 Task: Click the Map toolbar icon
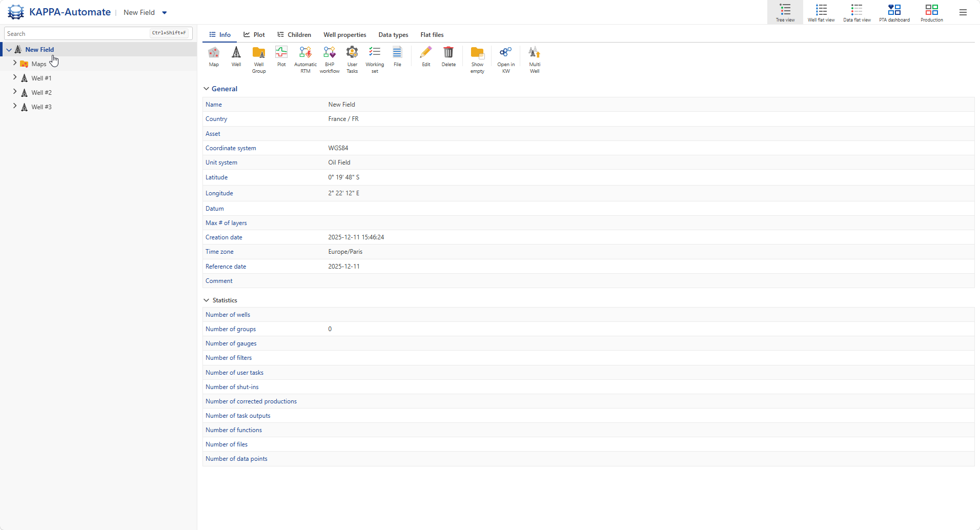214,57
